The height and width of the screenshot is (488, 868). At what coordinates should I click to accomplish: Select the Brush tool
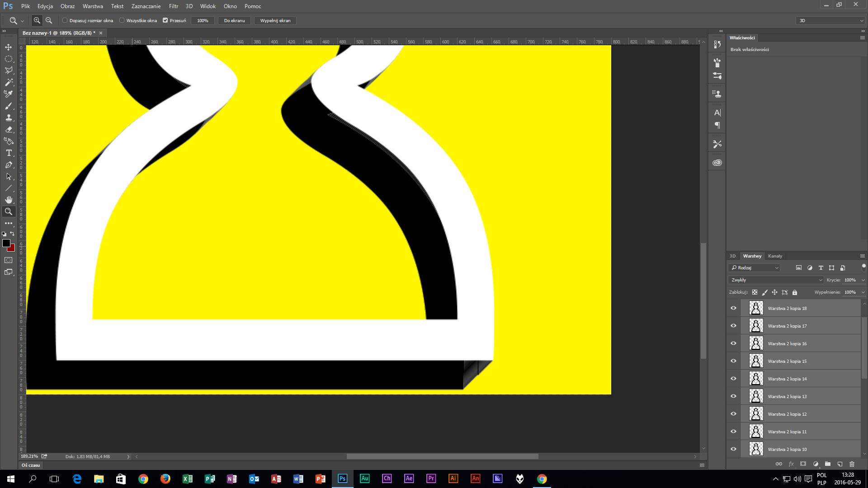(9, 106)
